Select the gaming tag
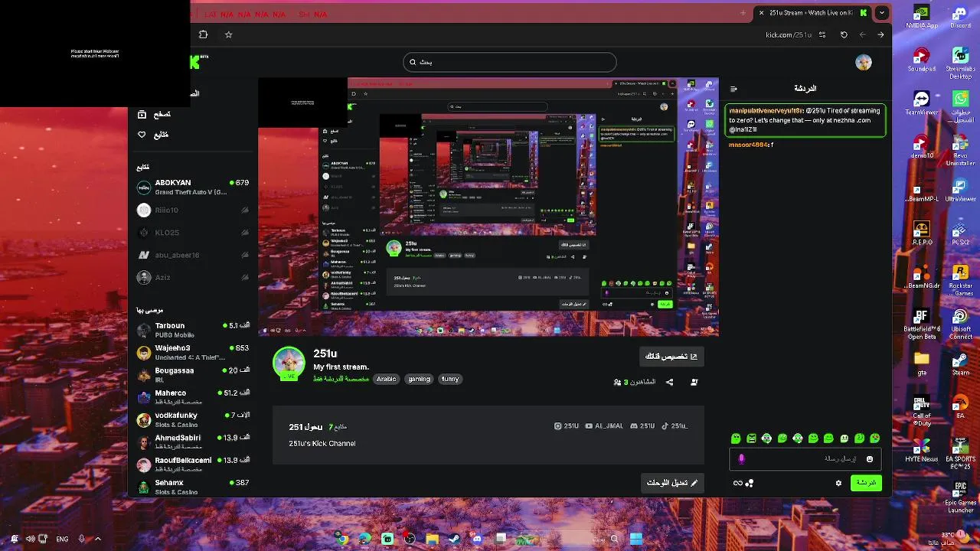Screen dimensions: 980x551 coord(419,379)
